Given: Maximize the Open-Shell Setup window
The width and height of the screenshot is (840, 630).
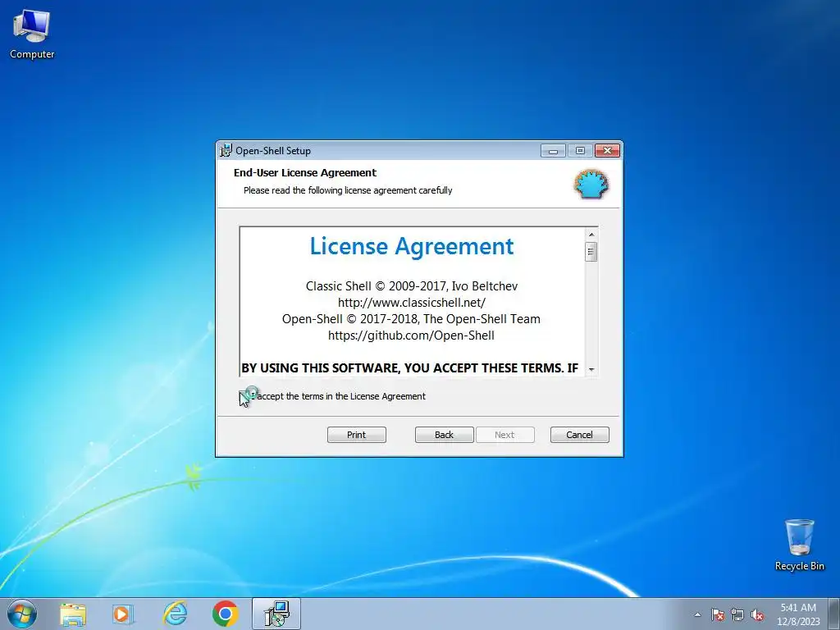Looking at the screenshot, I should [580, 151].
